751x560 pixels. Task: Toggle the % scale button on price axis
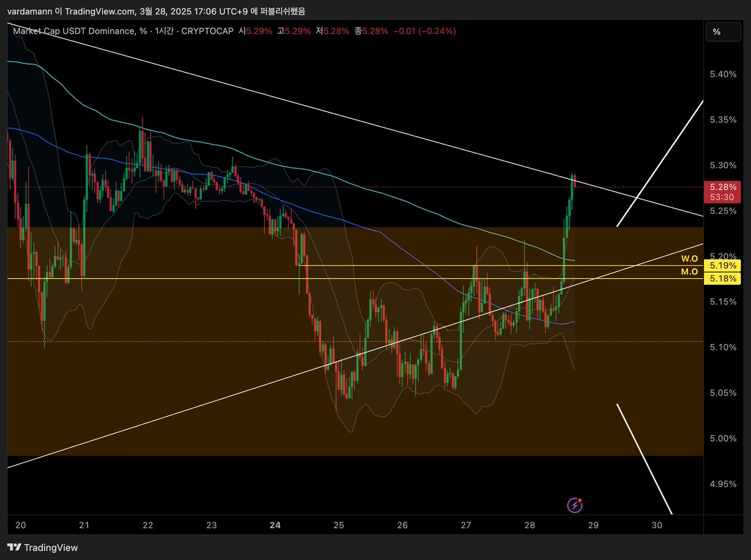pyautogui.click(x=725, y=32)
